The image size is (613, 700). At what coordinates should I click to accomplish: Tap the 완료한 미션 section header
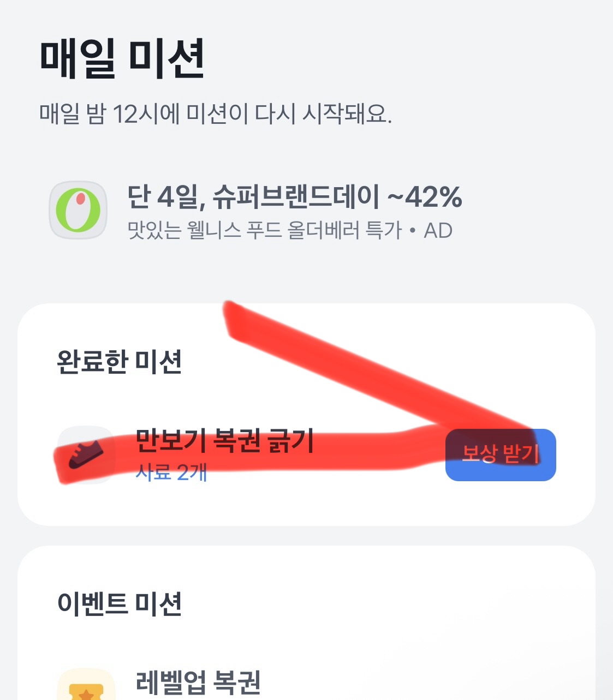pos(120,361)
